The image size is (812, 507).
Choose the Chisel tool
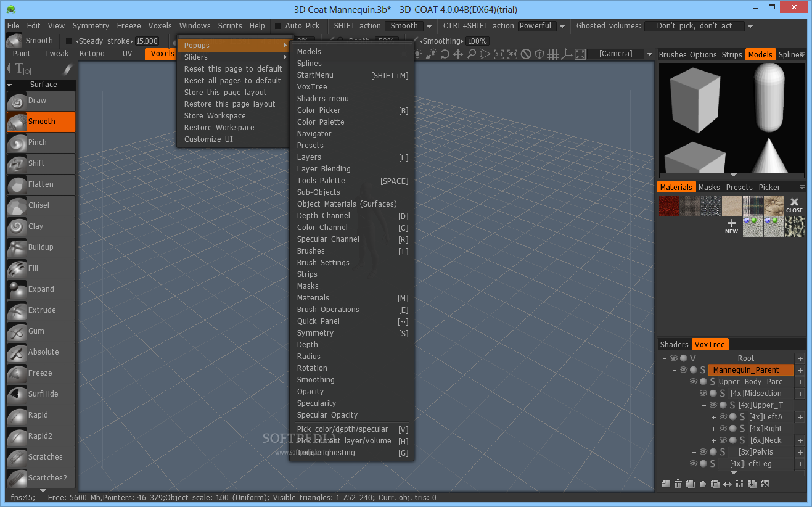[x=41, y=205]
